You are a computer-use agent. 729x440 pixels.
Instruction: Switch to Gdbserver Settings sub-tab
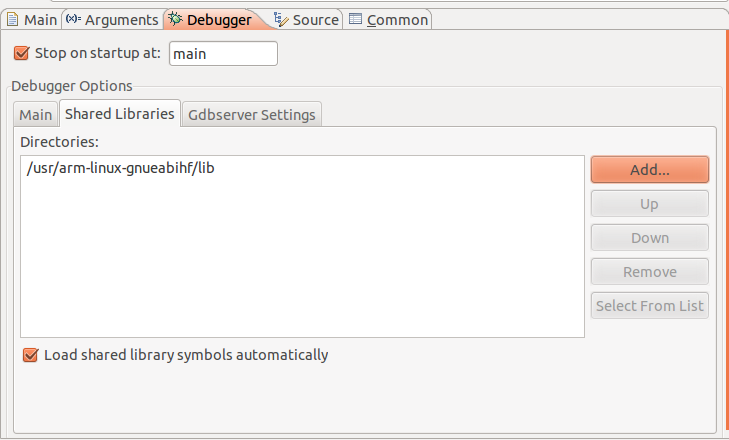(252, 115)
